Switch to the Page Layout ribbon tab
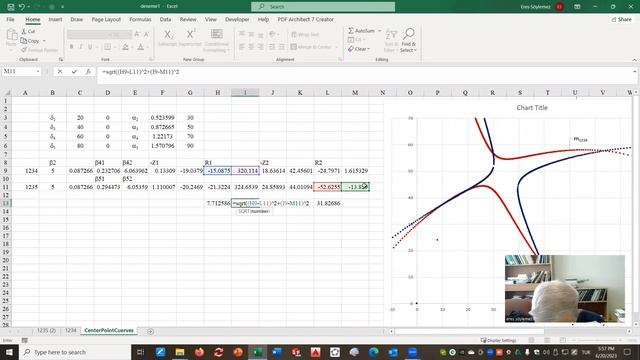The width and height of the screenshot is (640, 360). pos(106,19)
